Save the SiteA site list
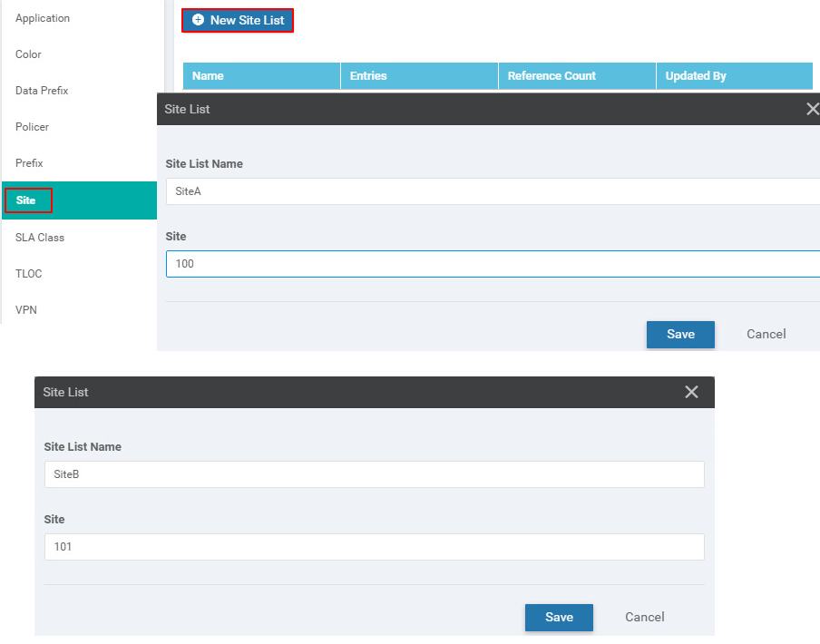This screenshot has height=644, width=820. click(680, 335)
